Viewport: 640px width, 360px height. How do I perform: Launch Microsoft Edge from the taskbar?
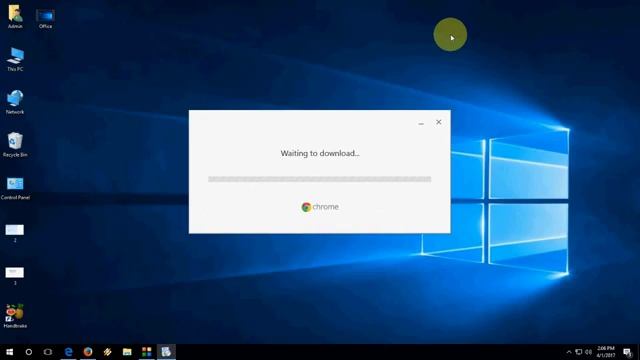point(69,352)
